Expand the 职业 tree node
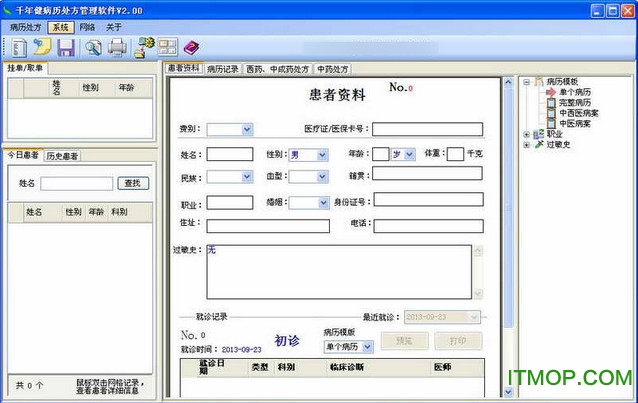This screenshot has width=638, height=403. (x=527, y=134)
